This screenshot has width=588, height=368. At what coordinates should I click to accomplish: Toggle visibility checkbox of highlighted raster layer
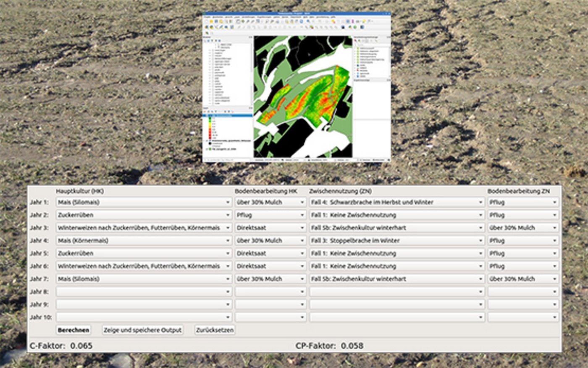207,116
